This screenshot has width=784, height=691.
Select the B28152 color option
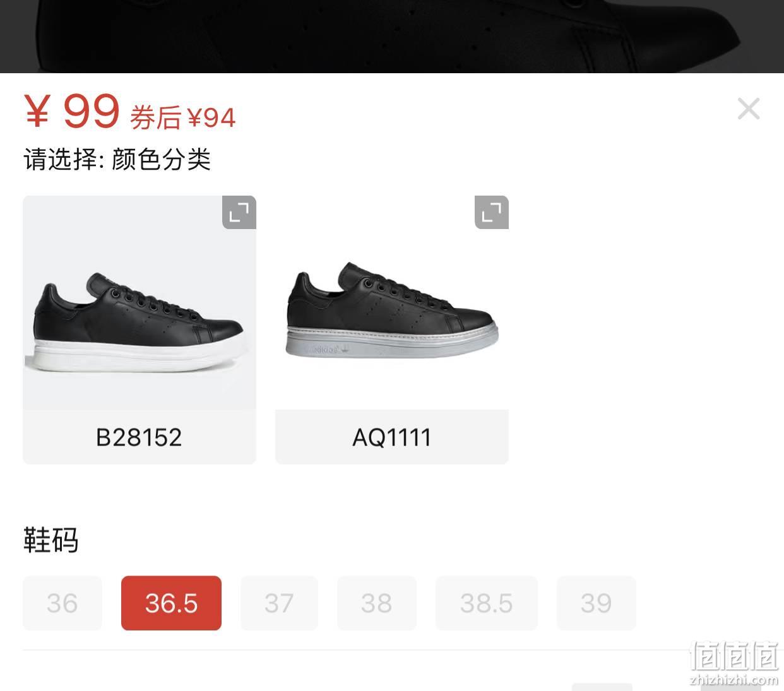pos(140,437)
